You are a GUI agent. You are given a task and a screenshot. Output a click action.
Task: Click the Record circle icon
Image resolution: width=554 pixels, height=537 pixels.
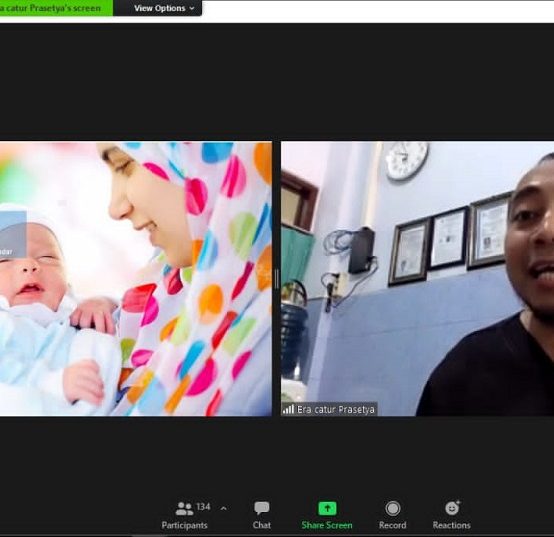point(393,509)
